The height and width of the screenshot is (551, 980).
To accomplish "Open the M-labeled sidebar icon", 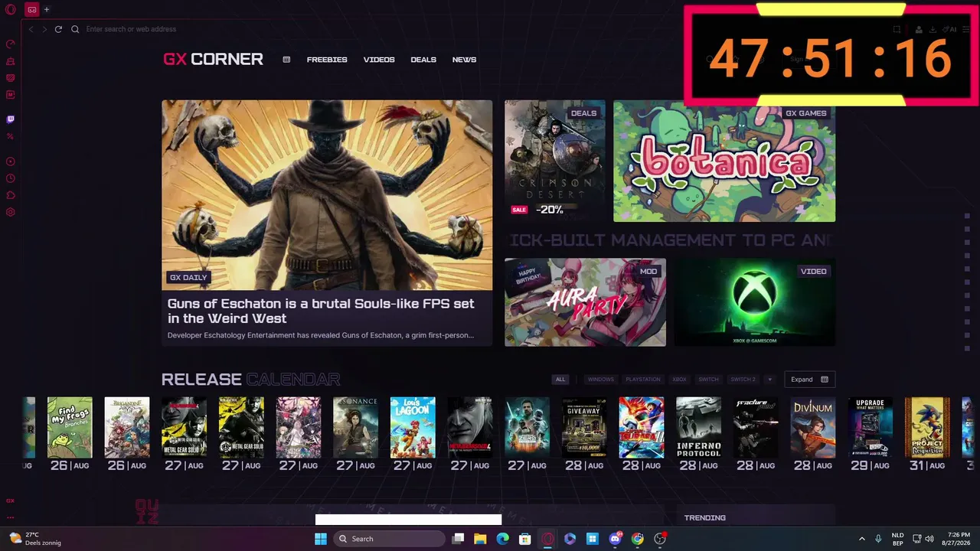I will [11, 95].
